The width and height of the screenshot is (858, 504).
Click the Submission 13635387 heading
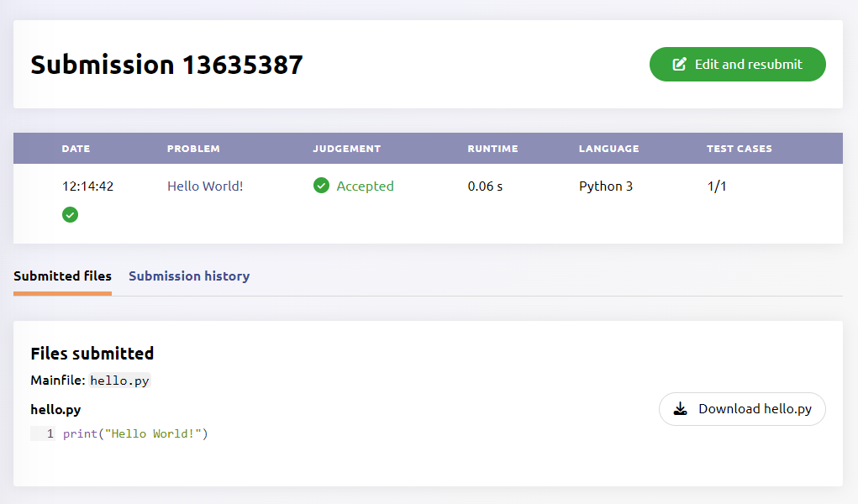[x=166, y=65]
